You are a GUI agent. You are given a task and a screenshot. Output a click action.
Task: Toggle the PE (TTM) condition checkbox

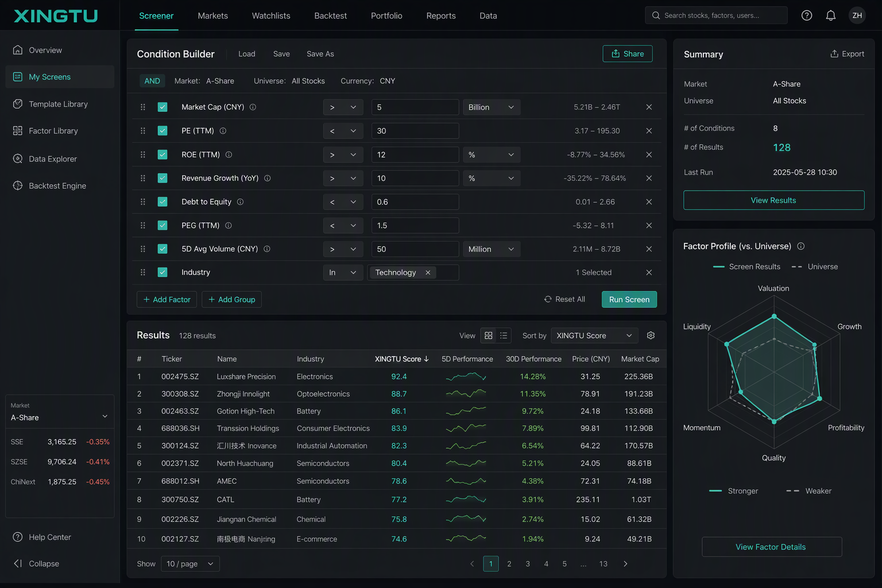pos(163,131)
